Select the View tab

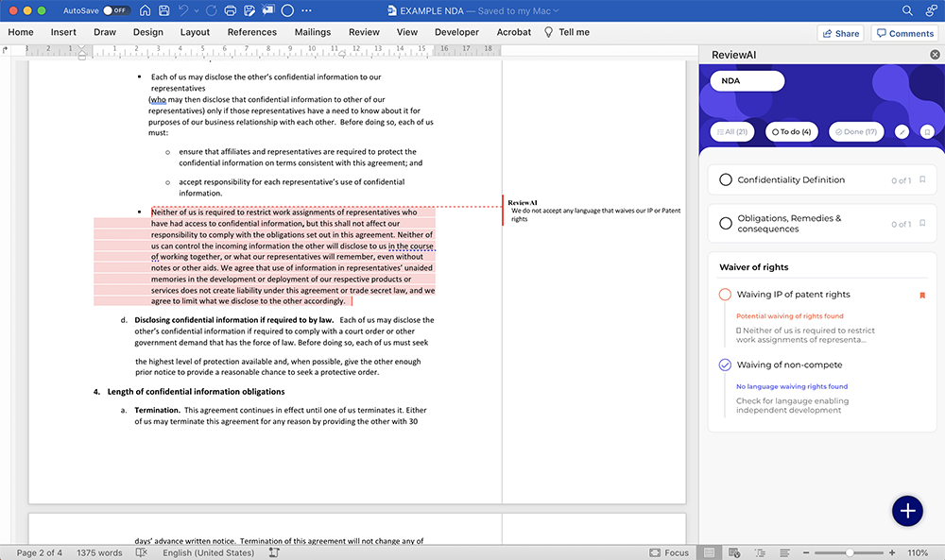(406, 32)
